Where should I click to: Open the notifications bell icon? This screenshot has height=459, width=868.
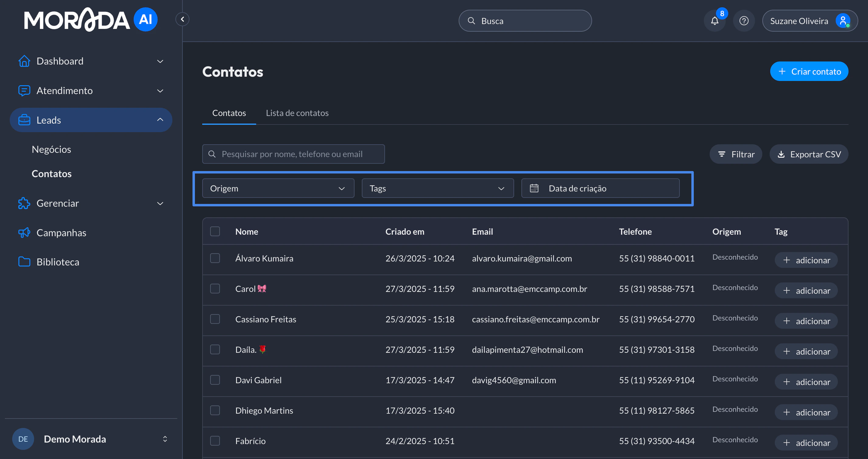(714, 21)
